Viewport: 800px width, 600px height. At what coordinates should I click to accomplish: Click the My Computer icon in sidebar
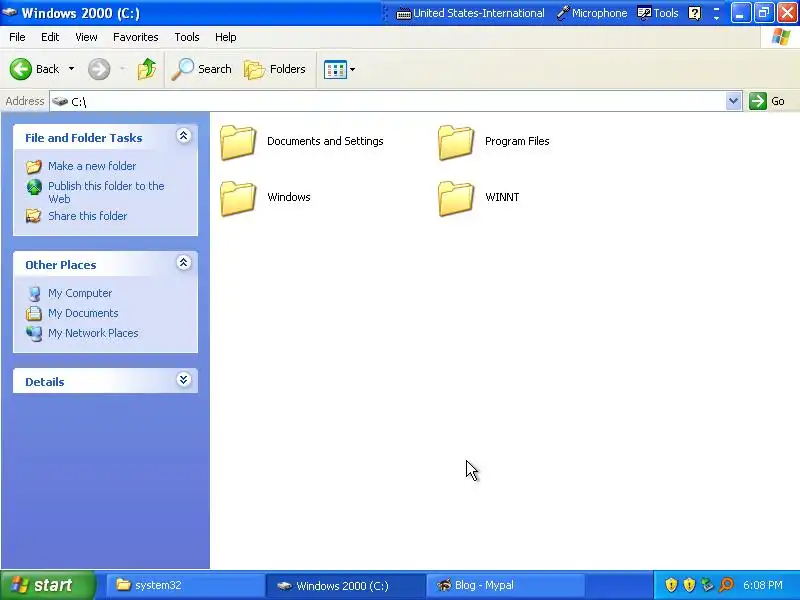pos(34,293)
